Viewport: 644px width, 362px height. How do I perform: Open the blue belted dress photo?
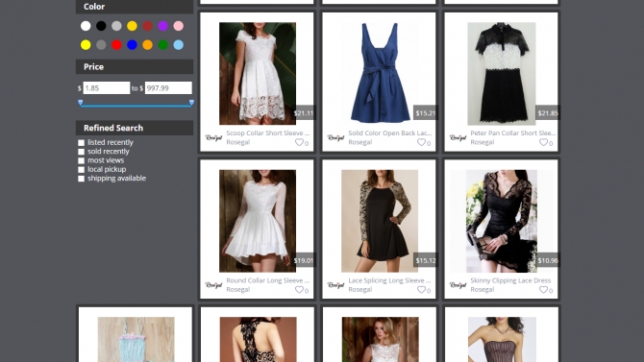[380, 74]
